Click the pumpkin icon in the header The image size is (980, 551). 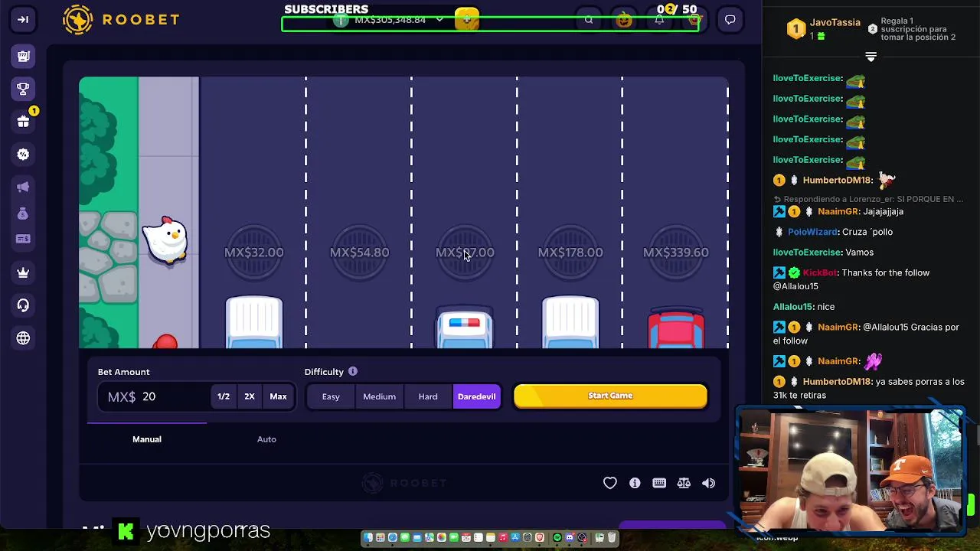[x=624, y=20]
